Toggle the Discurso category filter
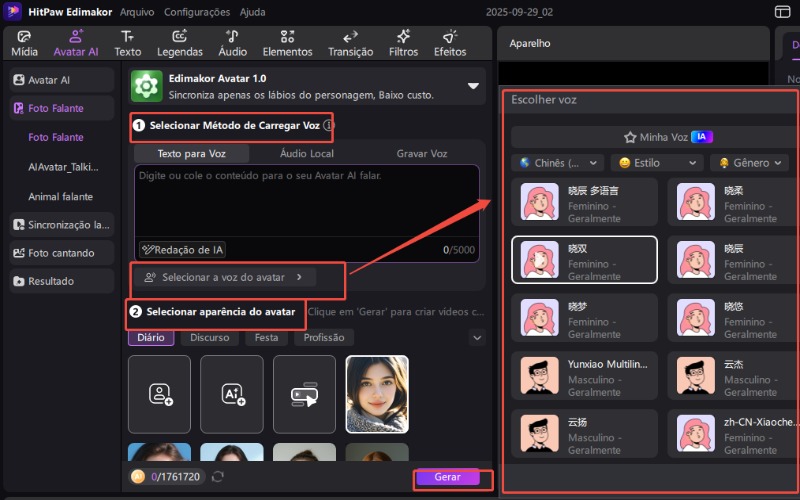The width and height of the screenshot is (800, 500). (209, 338)
